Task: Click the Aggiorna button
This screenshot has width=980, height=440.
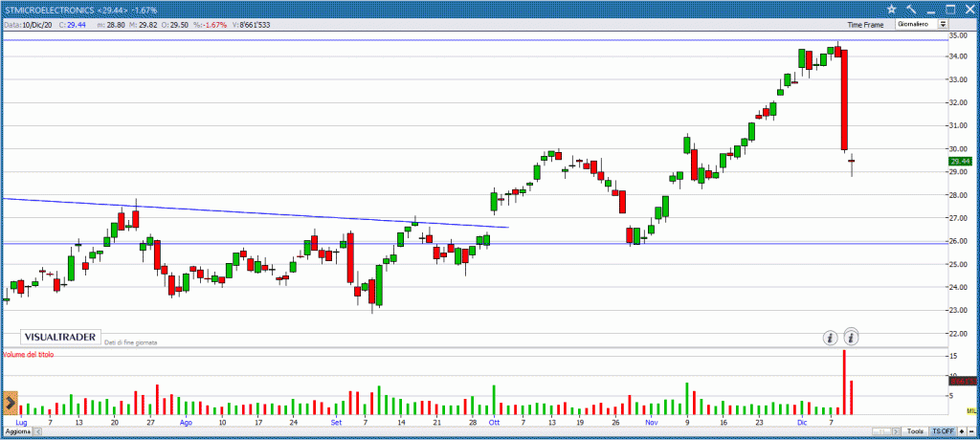Action: [17, 431]
